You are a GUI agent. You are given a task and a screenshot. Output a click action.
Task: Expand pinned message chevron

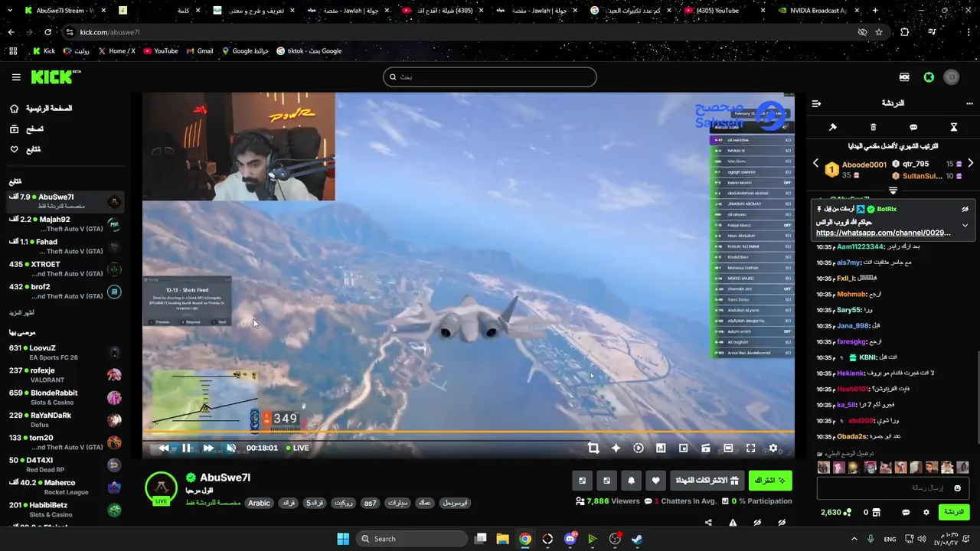pyautogui.click(x=965, y=226)
